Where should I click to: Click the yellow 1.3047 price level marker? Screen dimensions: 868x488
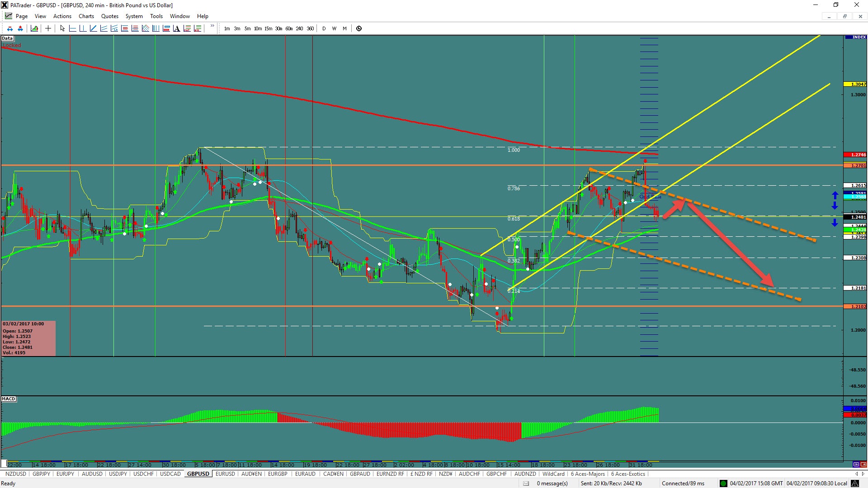pos(855,84)
